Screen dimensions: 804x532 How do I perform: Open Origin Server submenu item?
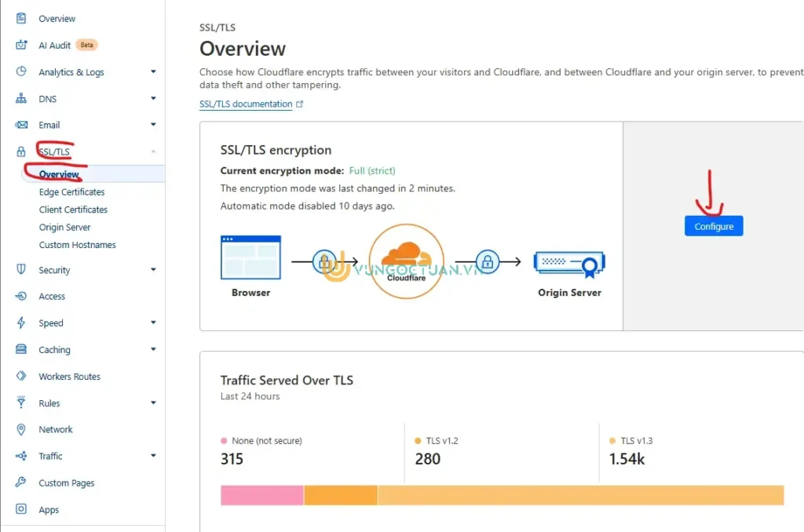(64, 227)
